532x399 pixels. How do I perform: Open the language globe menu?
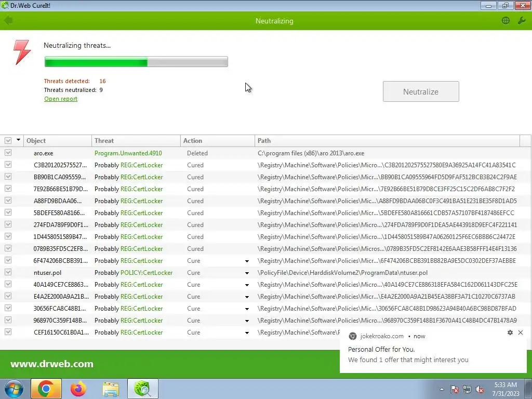(x=506, y=21)
